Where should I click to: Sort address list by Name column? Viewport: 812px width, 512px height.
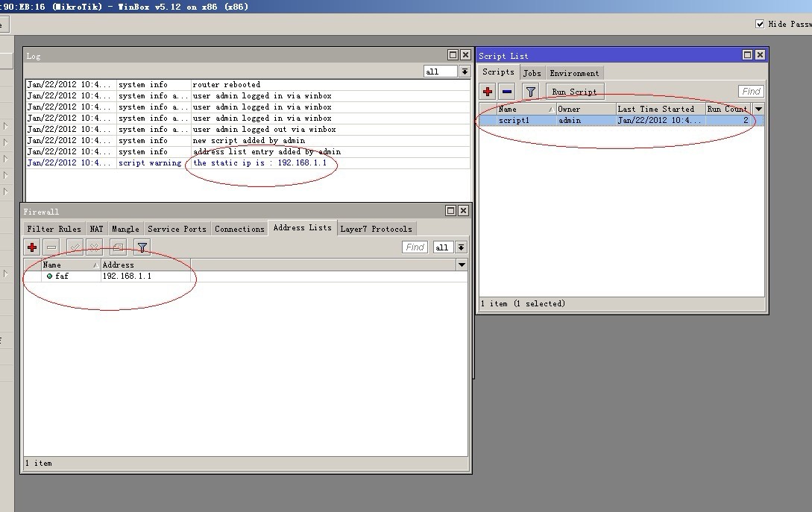click(x=71, y=265)
